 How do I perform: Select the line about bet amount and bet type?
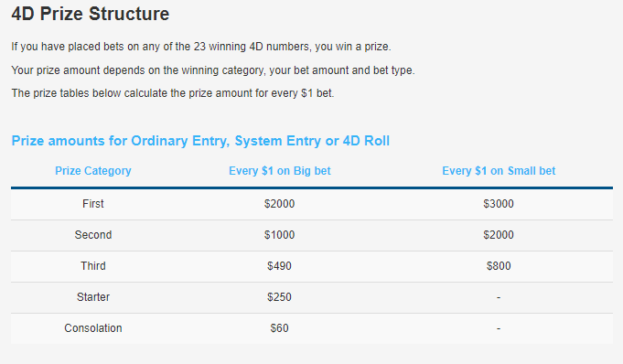(213, 70)
